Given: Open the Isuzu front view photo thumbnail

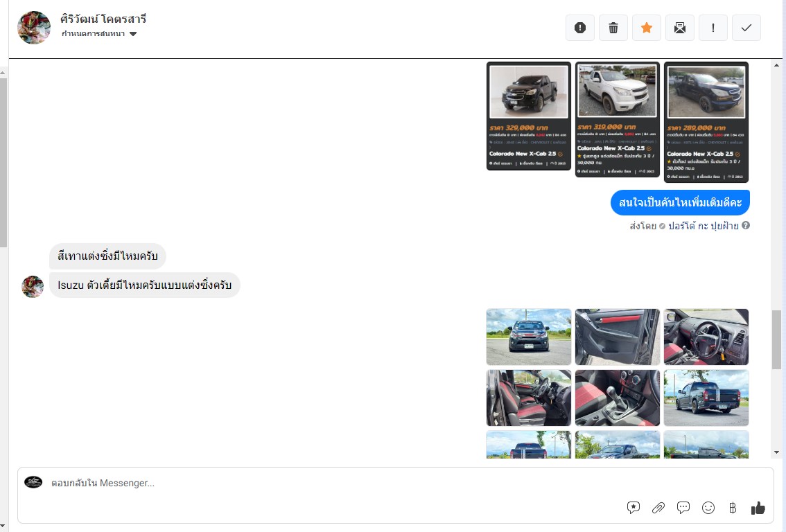Looking at the screenshot, I should click(529, 337).
